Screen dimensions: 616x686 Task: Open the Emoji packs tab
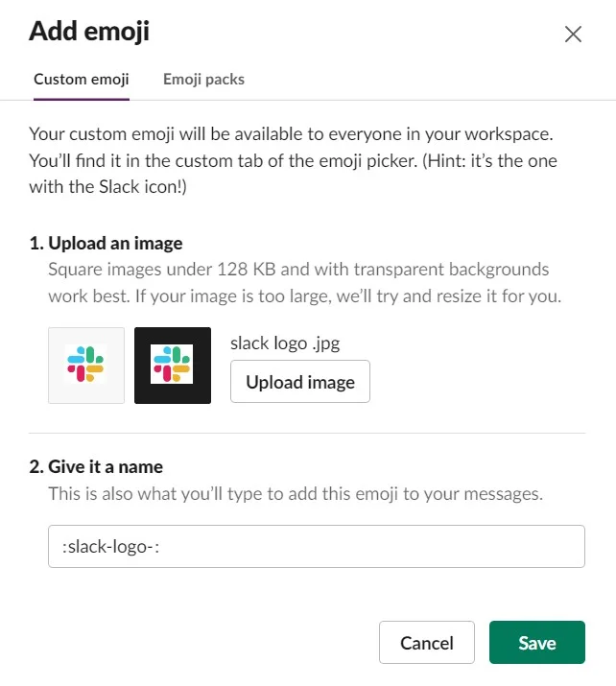coord(203,80)
